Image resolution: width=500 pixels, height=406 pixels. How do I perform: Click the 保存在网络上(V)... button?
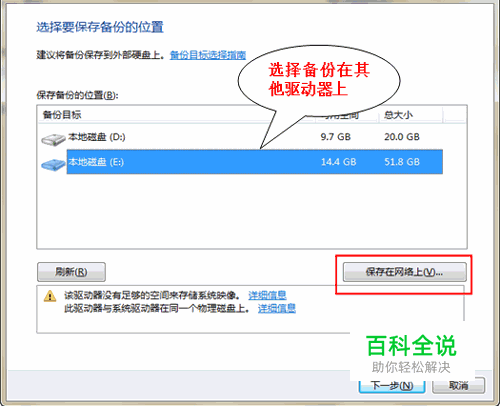404,272
